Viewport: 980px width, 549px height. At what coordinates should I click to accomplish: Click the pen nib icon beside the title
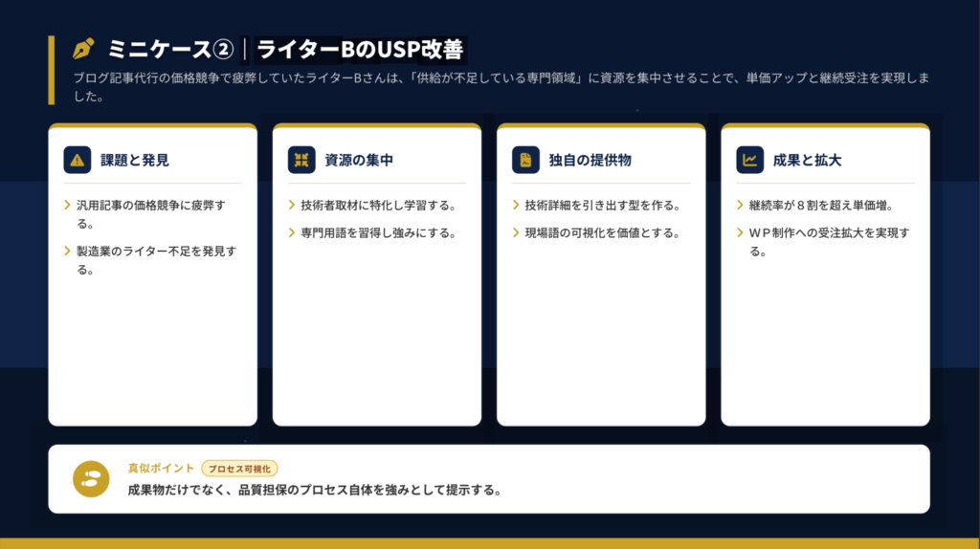coord(83,49)
